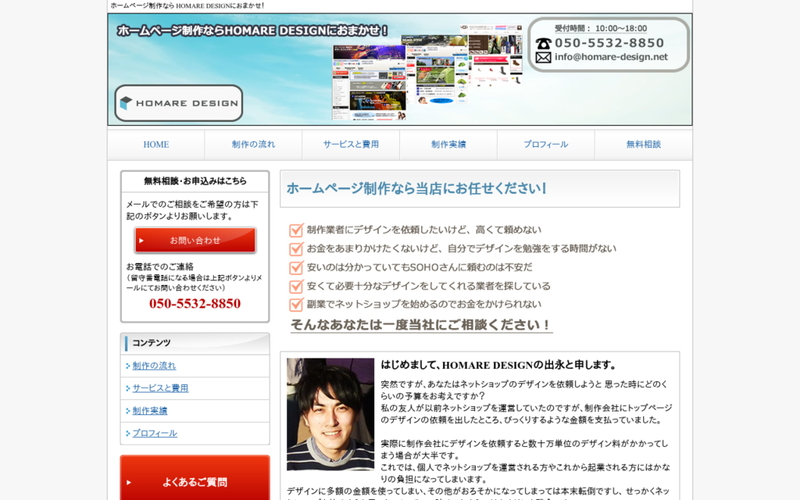Image resolution: width=800 pixels, height=500 pixels.
Task: Open the HOME navigation tab
Action: click(x=156, y=144)
